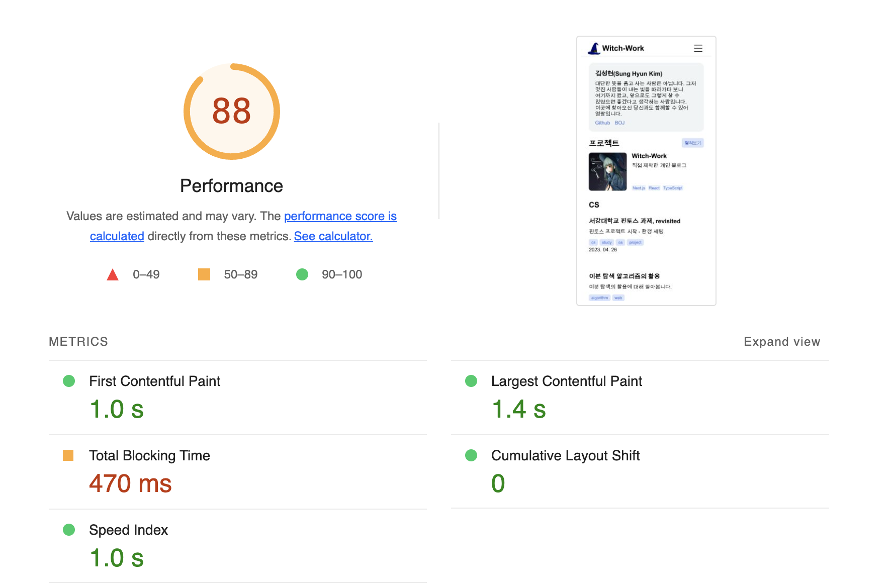The image size is (893, 588).
Task: Open the performance score is calculated link
Action: 340,216
